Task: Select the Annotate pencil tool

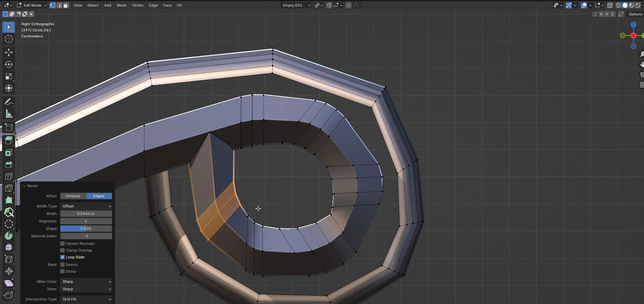Action: (9, 102)
